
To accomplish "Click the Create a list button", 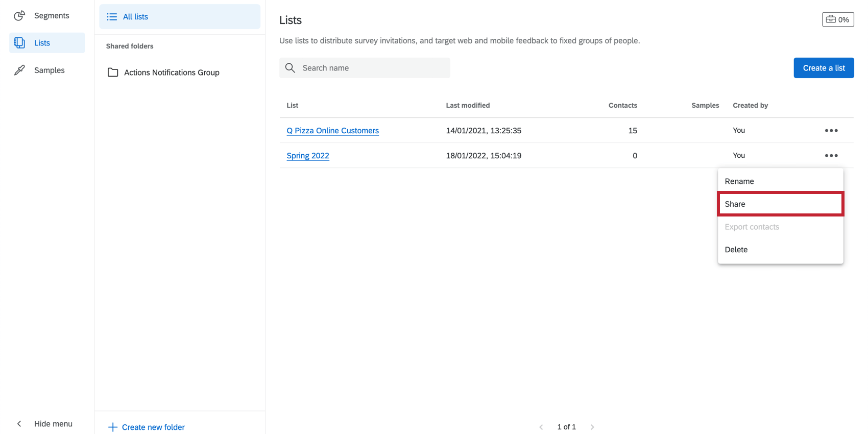I will [823, 68].
